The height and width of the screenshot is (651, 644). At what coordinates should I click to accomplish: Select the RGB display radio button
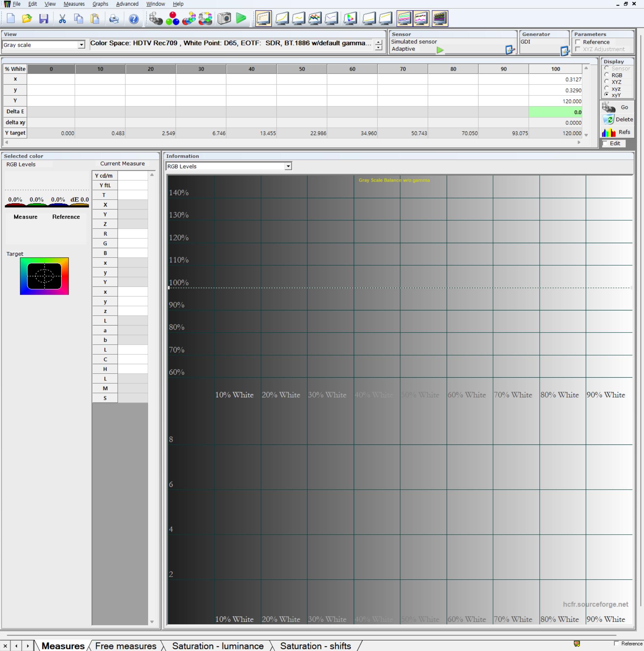pyautogui.click(x=607, y=75)
